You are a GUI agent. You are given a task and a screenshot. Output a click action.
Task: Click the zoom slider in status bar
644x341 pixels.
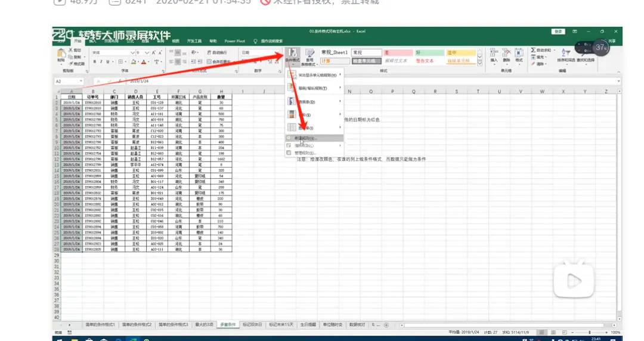click(x=589, y=332)
